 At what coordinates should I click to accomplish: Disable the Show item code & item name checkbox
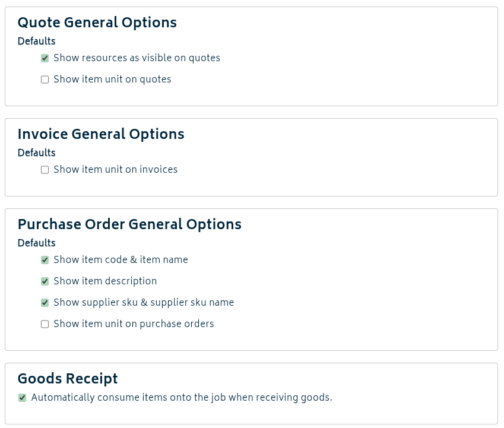click(x=45, y=260)
